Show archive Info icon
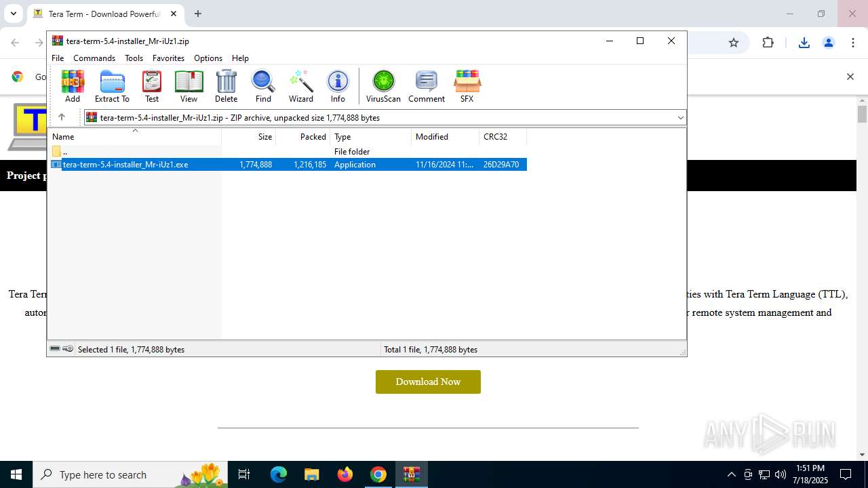 (338, 87)
